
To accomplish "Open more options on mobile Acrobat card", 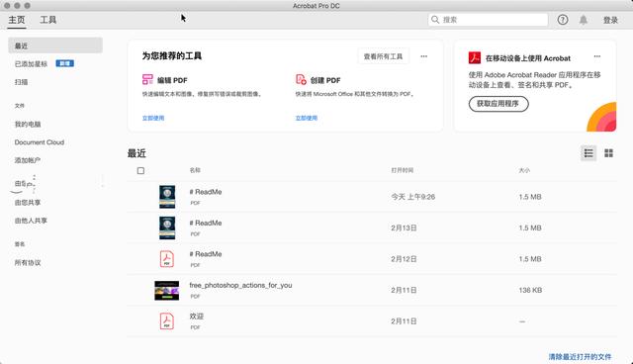I will 597,56.
